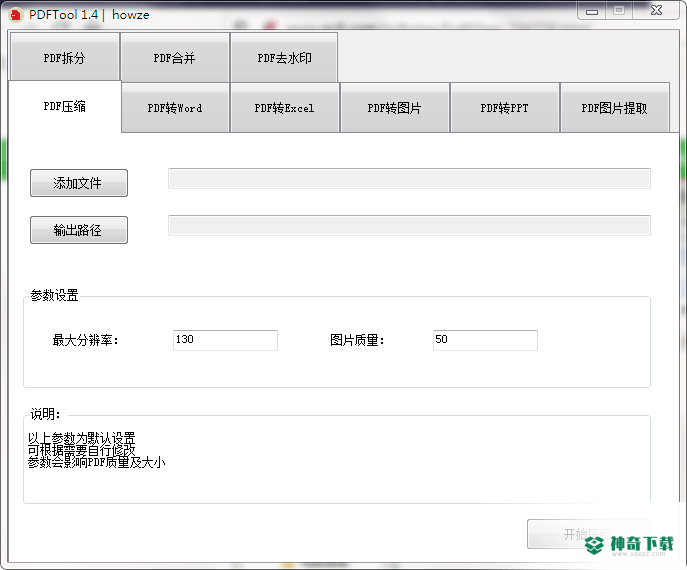The height and width of the screenshot is (570, 687).
Task: Click the text 以上参数为默认设置
Action: click(x=81, y=437)
